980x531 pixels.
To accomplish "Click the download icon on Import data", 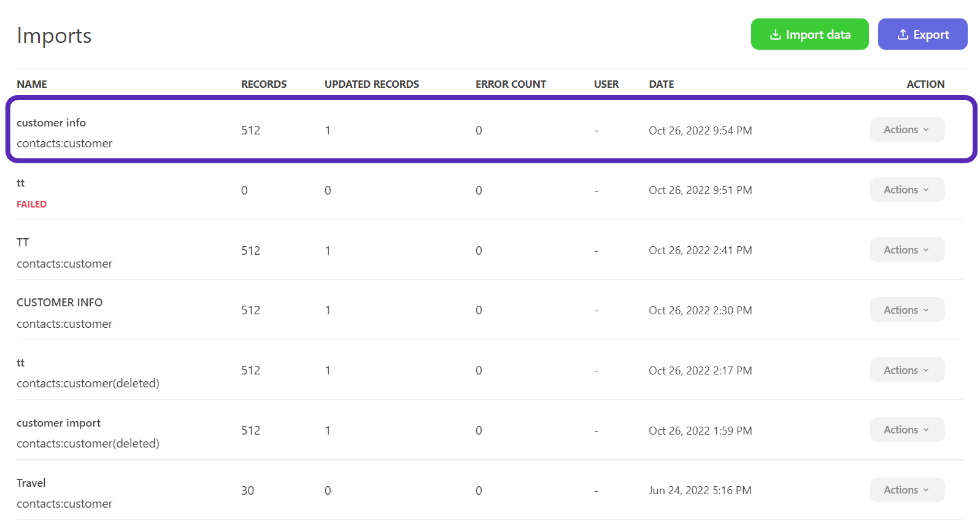I will (775, 35).
